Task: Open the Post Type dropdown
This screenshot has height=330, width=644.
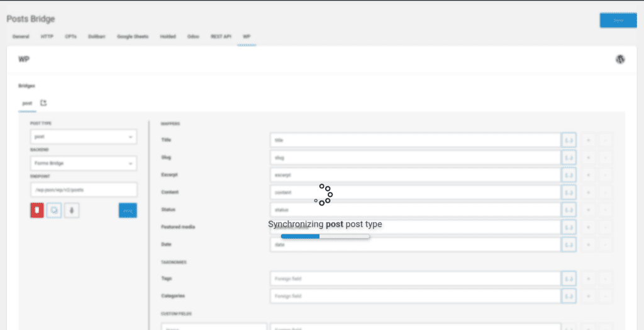Action: pyautogui.click(x=84, y=137)
